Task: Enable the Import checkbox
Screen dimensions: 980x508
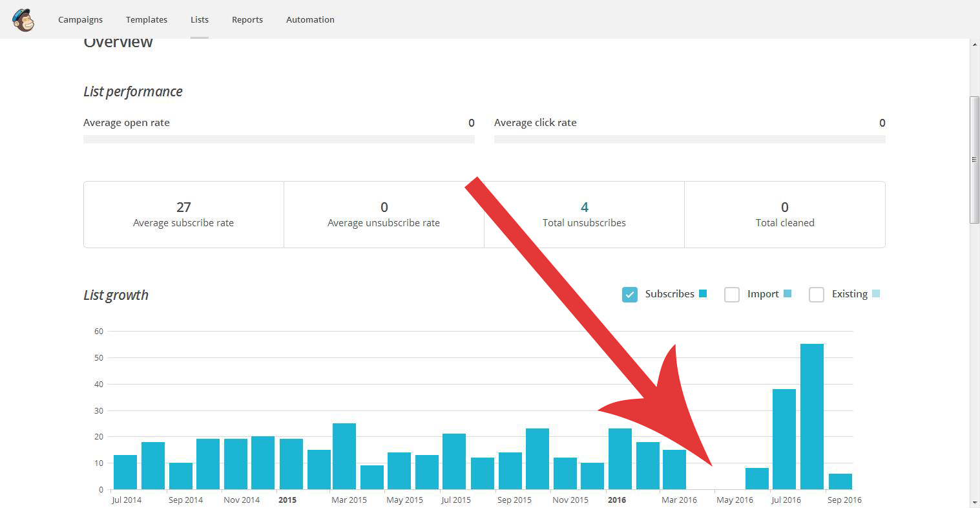Action: [732, 295]
